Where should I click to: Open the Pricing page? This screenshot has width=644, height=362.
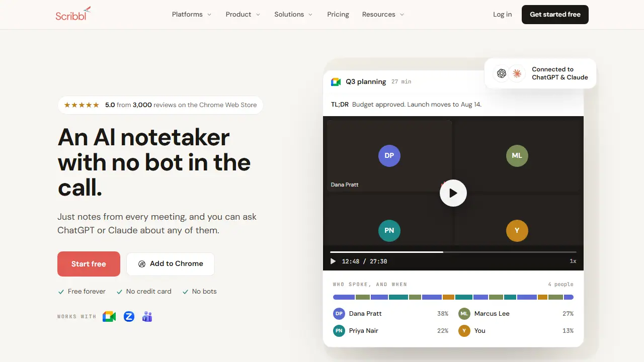point(338,14)
